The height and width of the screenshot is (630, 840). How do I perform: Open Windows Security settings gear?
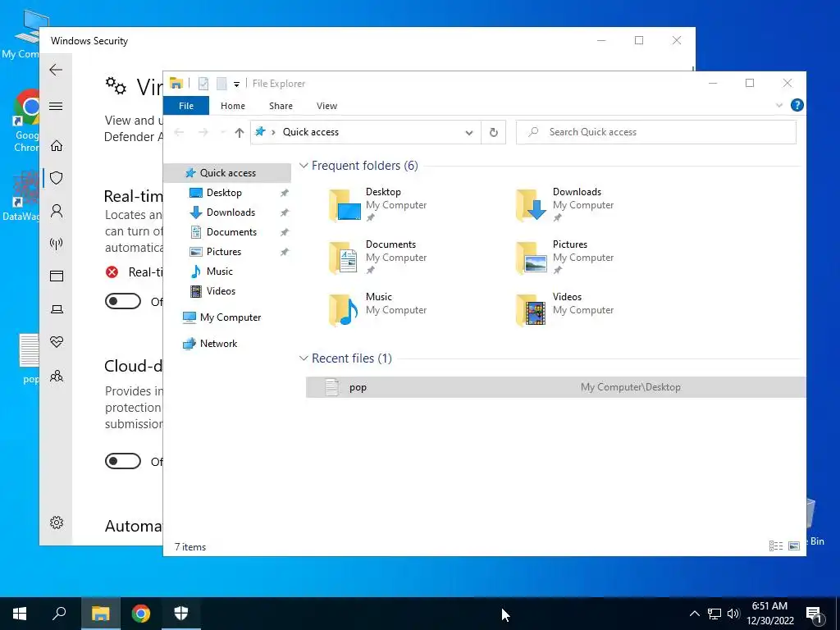(57, 523)
